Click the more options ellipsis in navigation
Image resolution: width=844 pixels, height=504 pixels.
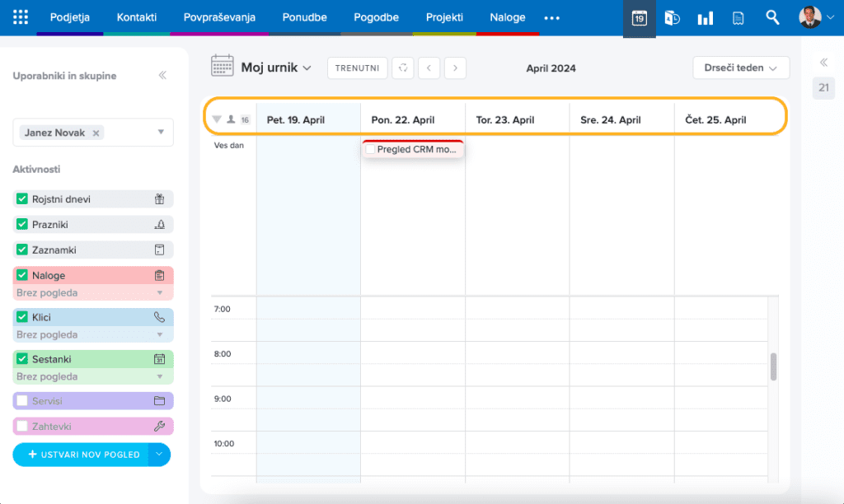(552, 17)
